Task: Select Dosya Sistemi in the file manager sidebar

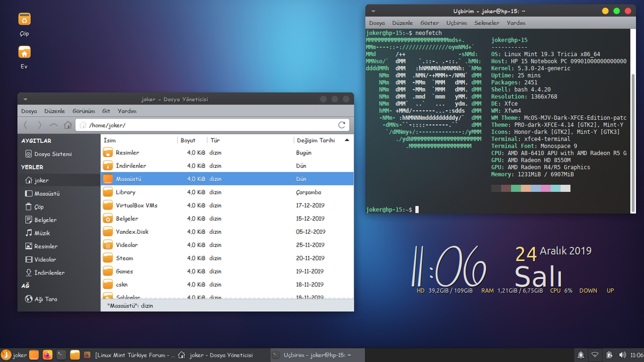Action: [x=59, y=154]
